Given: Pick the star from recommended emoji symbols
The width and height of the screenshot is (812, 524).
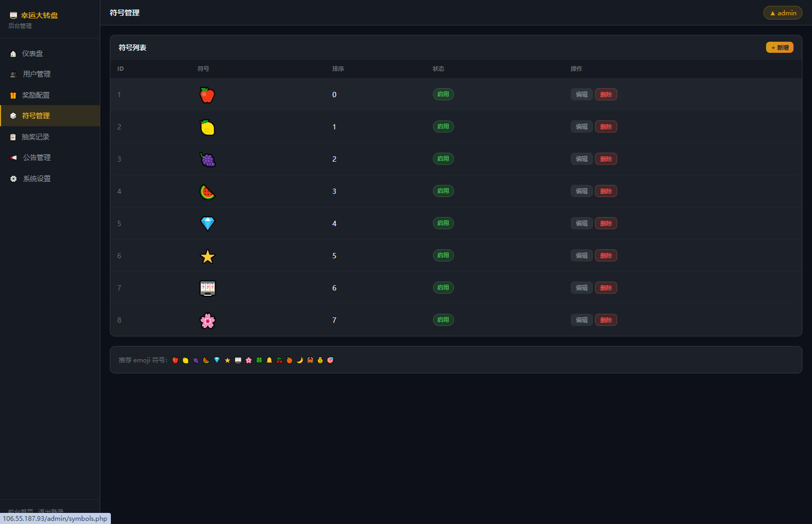Looking at the screenshot, I should tap(228, 360).
